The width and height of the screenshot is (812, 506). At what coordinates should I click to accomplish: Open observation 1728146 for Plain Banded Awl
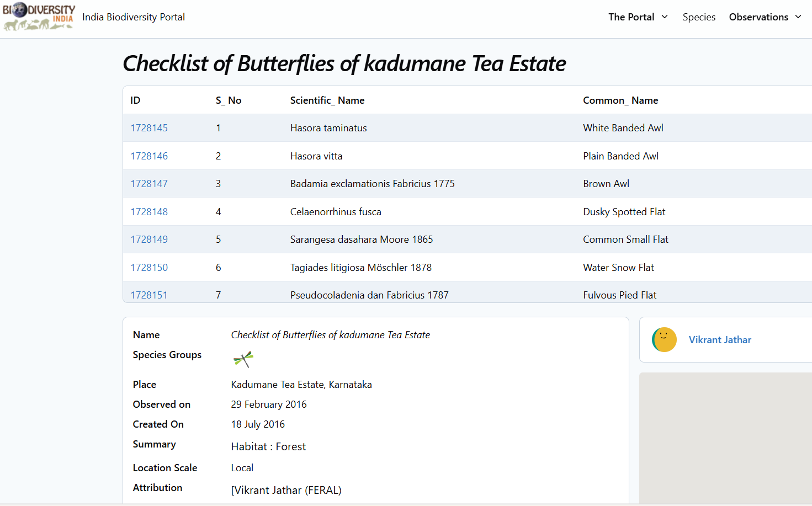click(149, 156)
